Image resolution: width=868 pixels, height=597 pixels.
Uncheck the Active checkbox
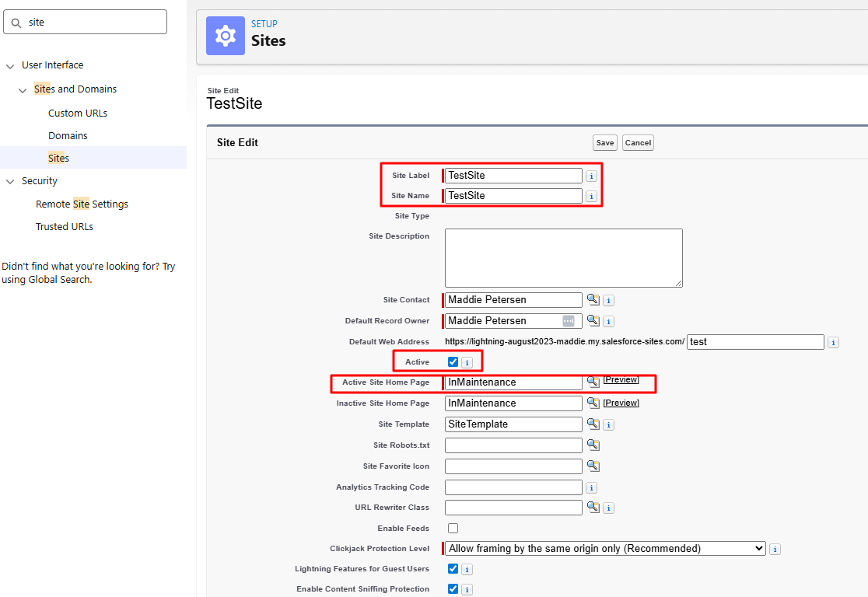(453, 361)
